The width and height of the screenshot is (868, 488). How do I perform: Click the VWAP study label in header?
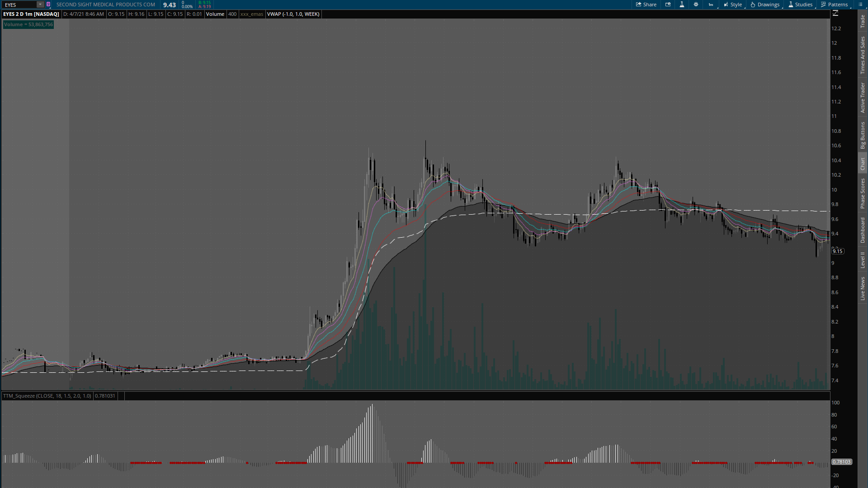click(x=293, y=14)
